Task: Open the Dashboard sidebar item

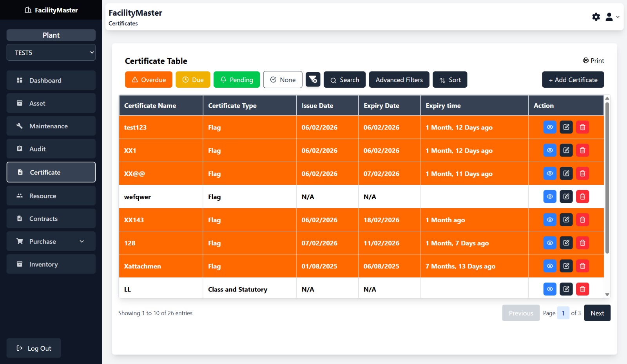Action: [x=51, y=81]
